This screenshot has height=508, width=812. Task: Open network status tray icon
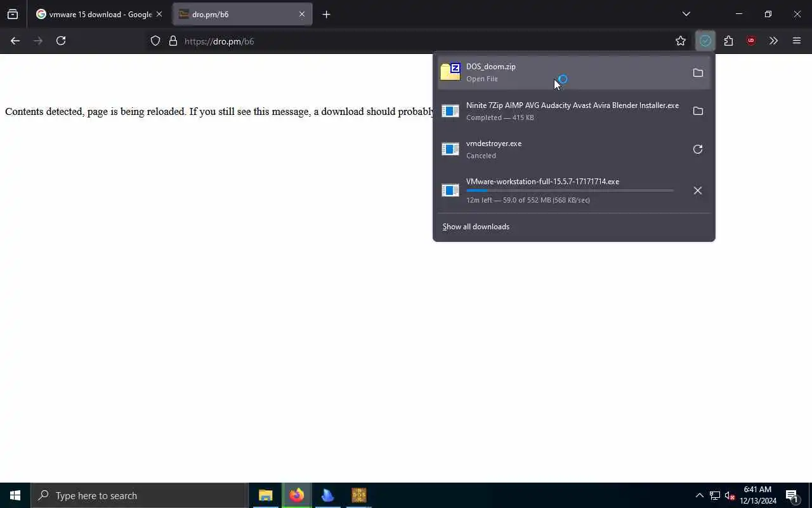tap(715, 495)
